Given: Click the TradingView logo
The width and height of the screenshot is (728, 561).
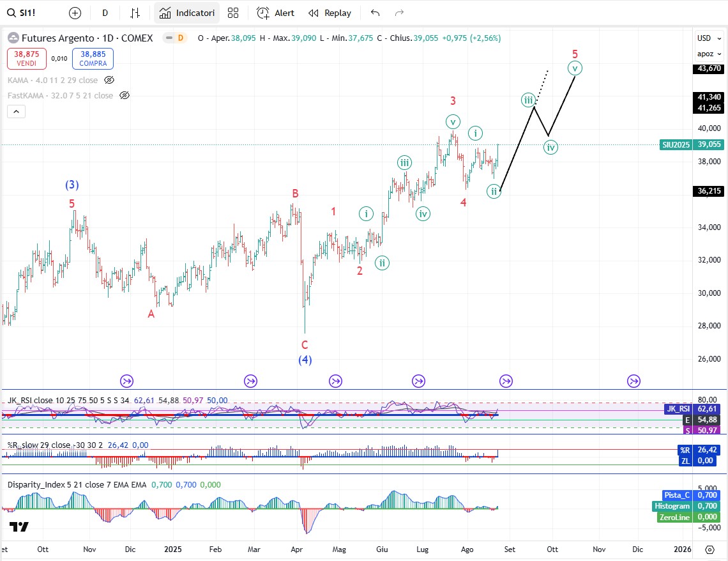Looking at the screenshot, I should tap(18, 527).
